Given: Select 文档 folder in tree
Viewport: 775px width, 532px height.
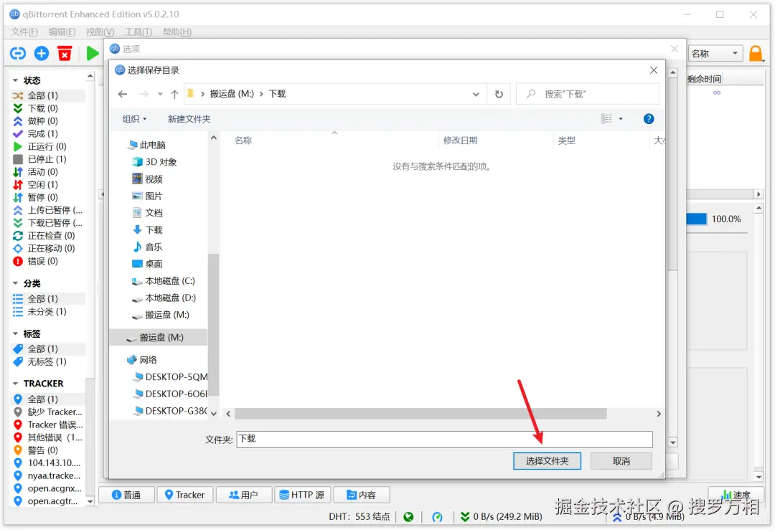Looking at the screenshot, I should (147, 213).
